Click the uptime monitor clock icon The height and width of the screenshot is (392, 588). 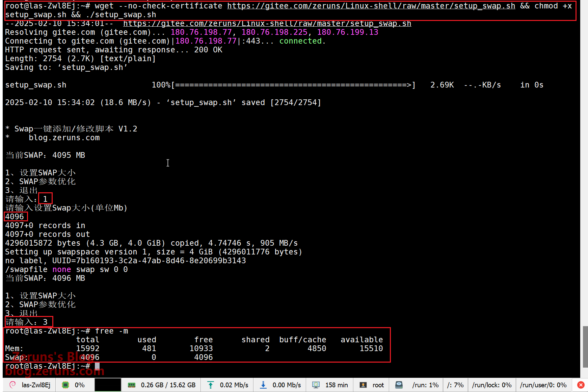coord(316,385)
